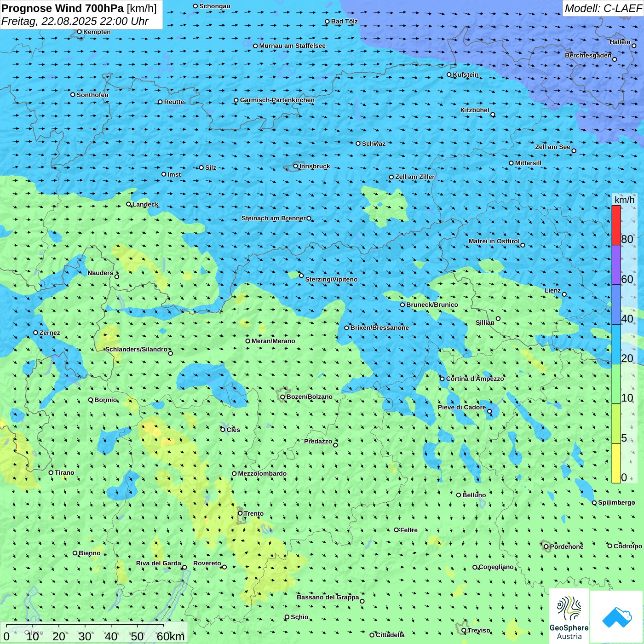Click the 'Cles' label

tap(233, 430)
